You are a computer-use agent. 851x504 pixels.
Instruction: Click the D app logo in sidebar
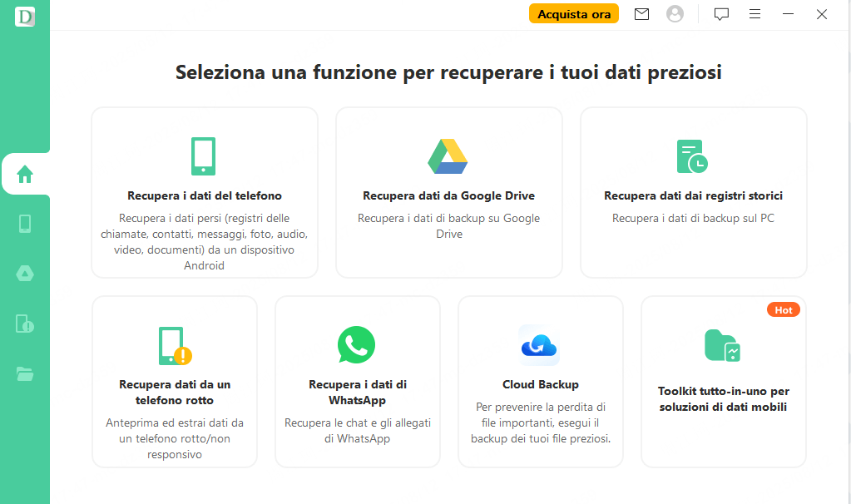[x=25, y=17]
